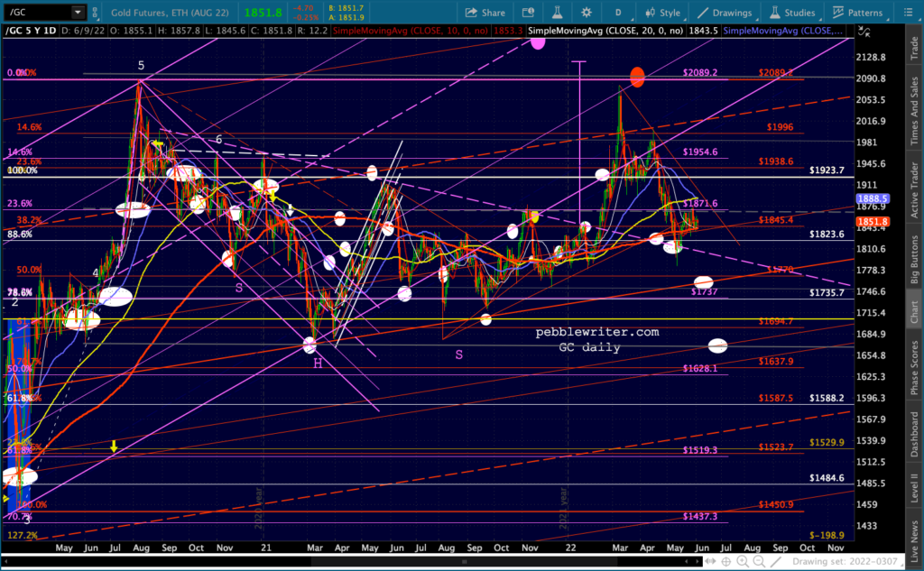Click the $1996 red level label

click(x=780, y=126)
